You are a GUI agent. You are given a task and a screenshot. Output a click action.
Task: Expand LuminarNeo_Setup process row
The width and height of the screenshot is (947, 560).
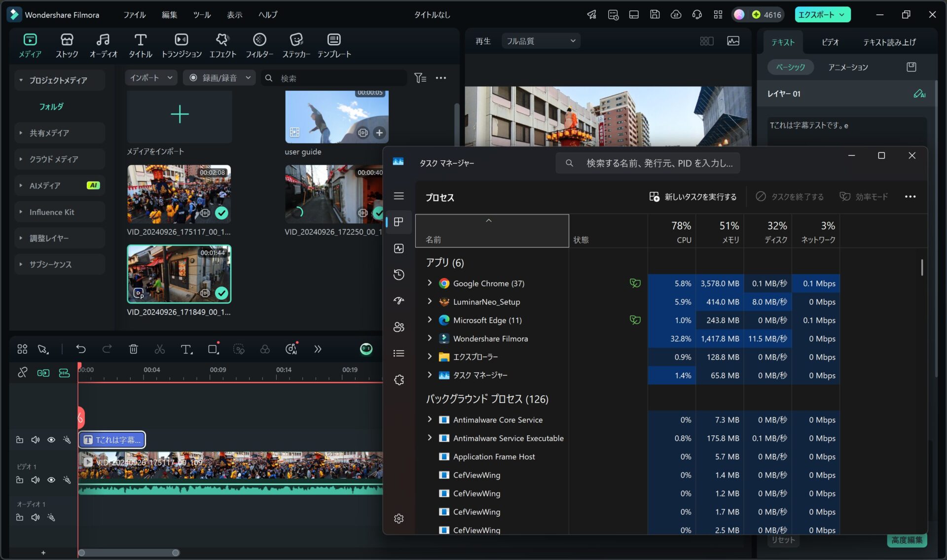(x=430, y=301)
